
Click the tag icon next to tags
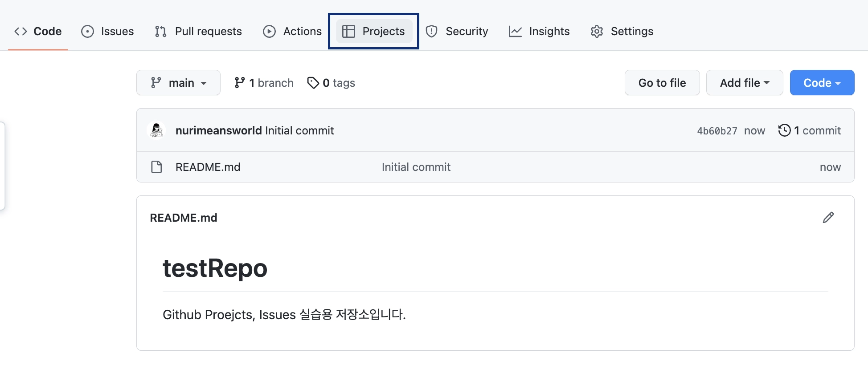313,83
